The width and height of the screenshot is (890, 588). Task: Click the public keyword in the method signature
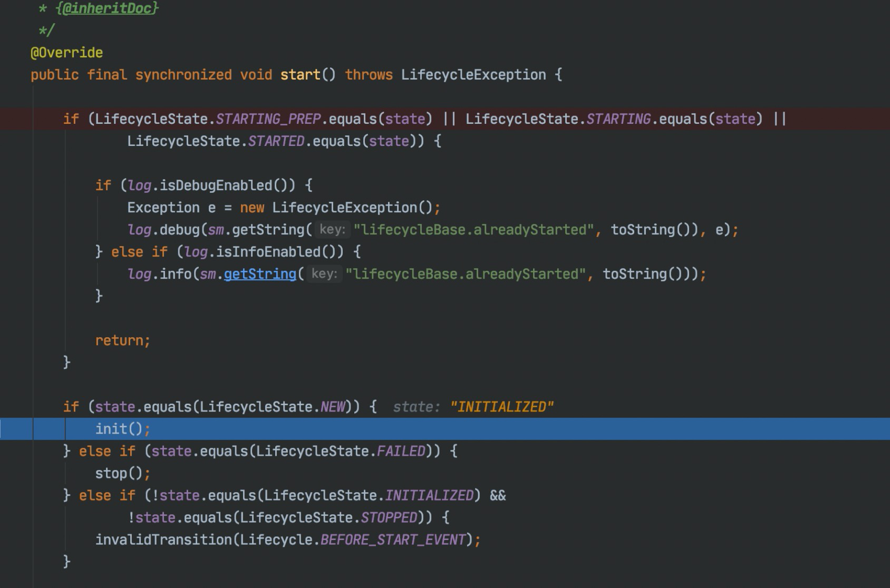[54, 75]
